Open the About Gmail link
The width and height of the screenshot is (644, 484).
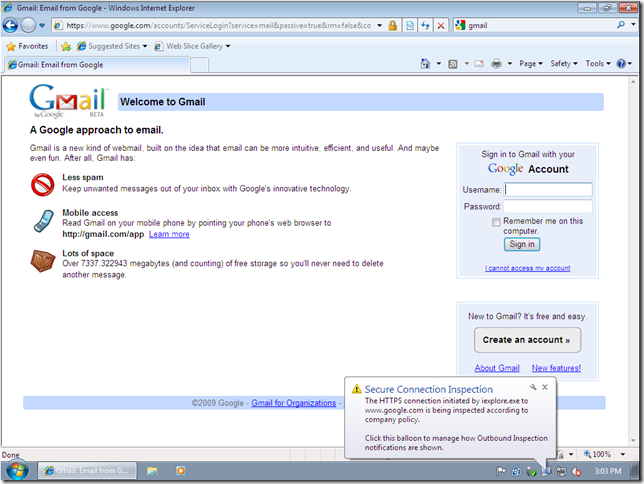[x=497, y=368]
